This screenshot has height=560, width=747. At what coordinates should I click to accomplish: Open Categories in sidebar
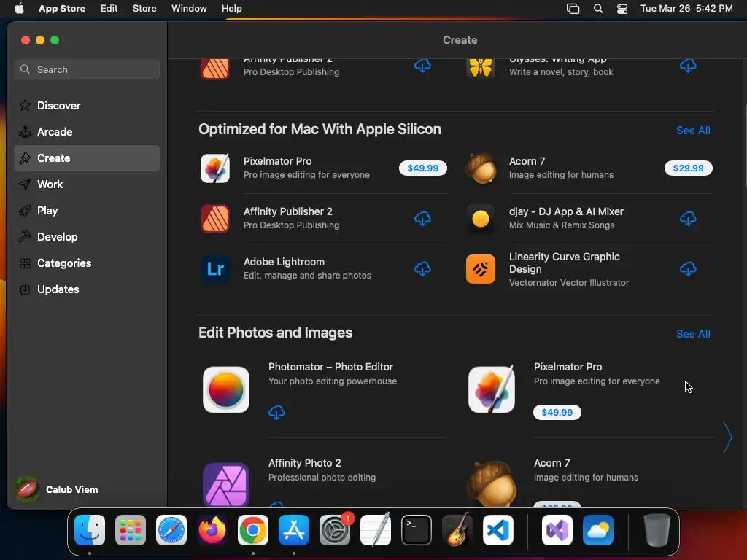[87, 262]
